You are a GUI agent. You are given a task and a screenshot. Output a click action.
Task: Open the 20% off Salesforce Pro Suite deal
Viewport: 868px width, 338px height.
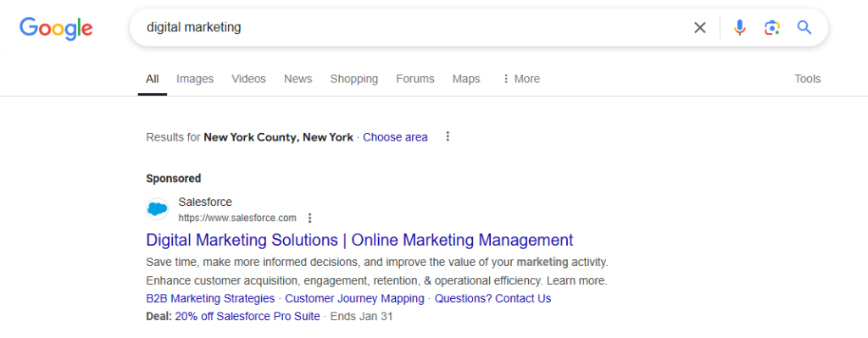click(248, 317)
